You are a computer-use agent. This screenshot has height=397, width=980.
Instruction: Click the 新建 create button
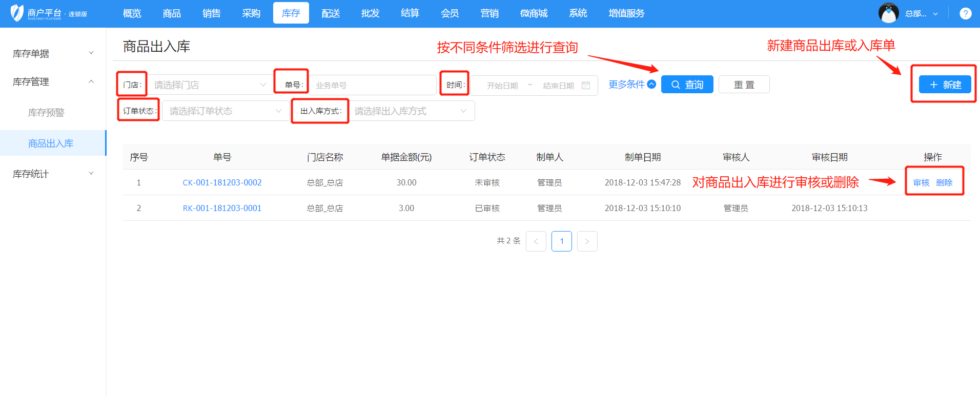tap(945, 85)
